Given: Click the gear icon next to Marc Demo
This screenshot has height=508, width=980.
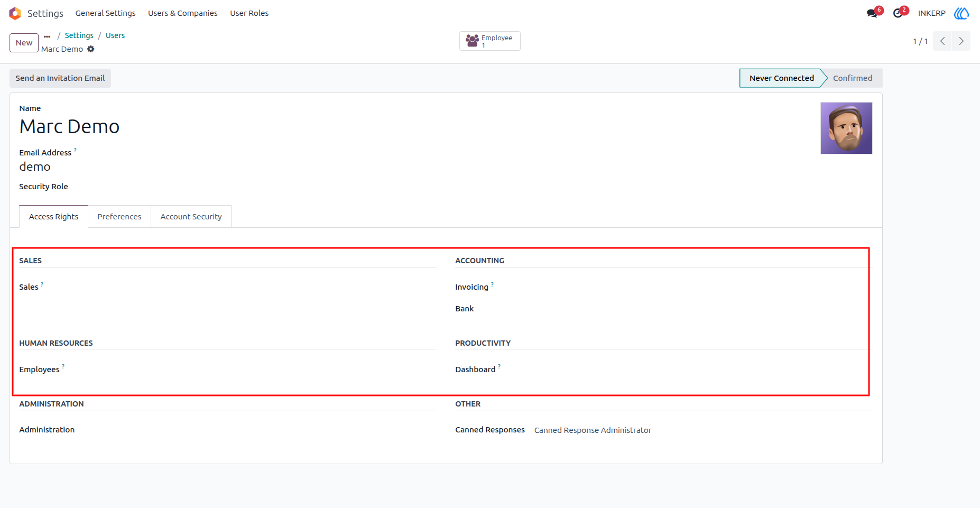Looking at the screenshot, I should coord(91,49).
